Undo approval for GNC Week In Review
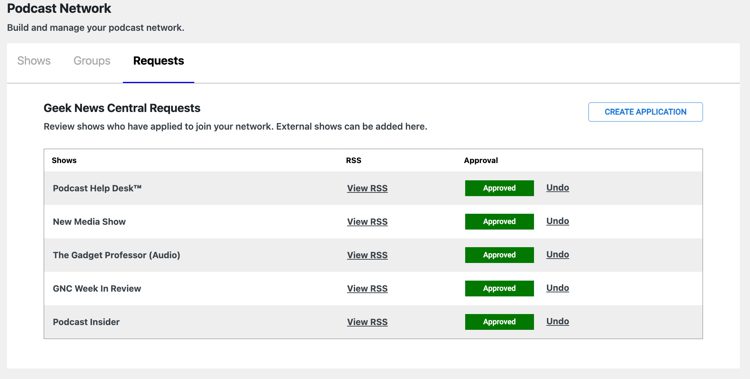This screenshot has width=750, height=379. [558, 288]
